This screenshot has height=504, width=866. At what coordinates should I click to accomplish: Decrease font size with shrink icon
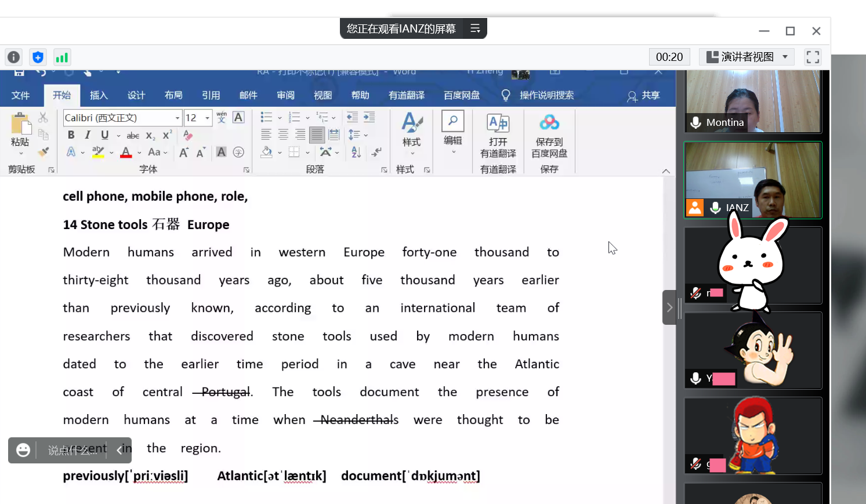pos(201,153)
